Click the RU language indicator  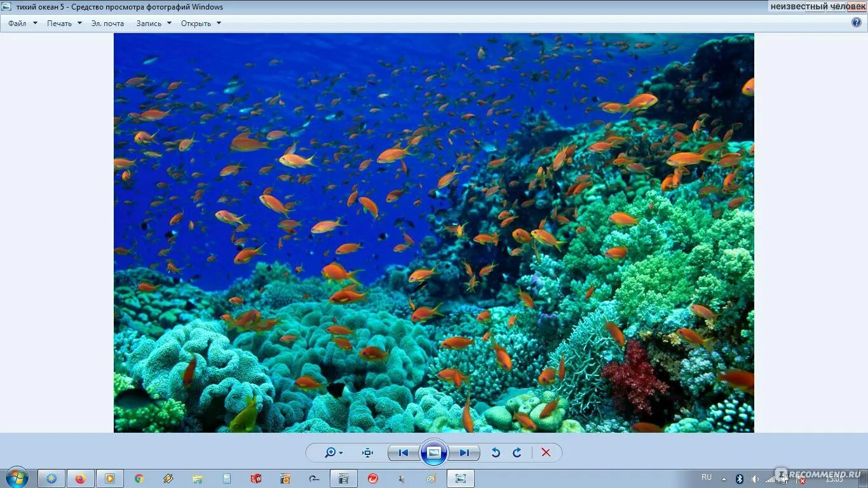pos(707,477)
